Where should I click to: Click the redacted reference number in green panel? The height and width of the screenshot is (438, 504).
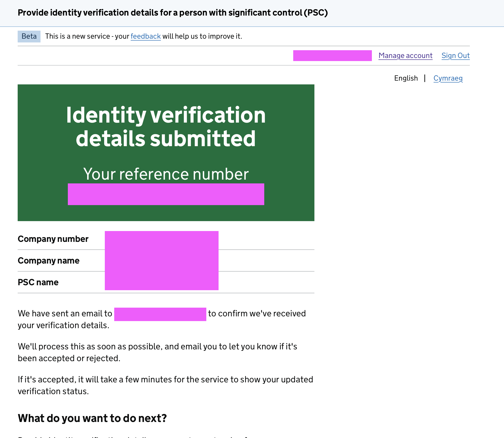tap(166, 194)
